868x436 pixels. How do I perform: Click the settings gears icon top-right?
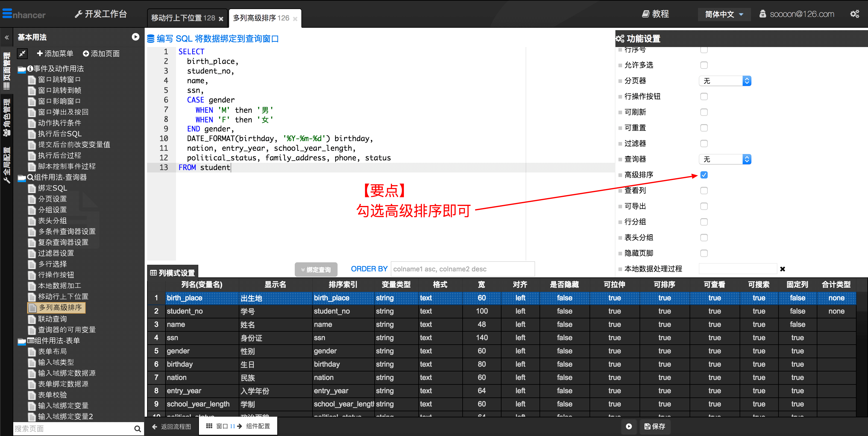tap(854, 14)
